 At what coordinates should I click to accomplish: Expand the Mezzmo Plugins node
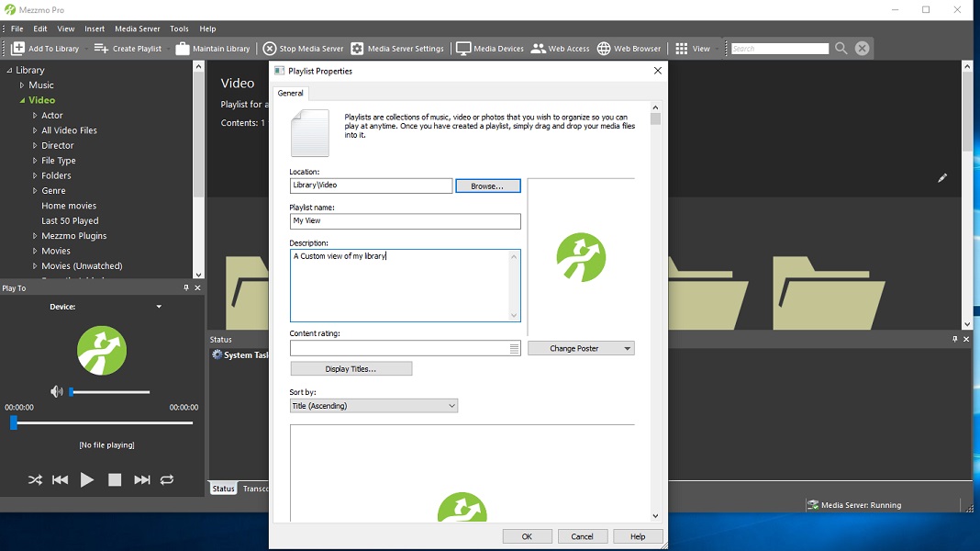[x=35, y=236]
